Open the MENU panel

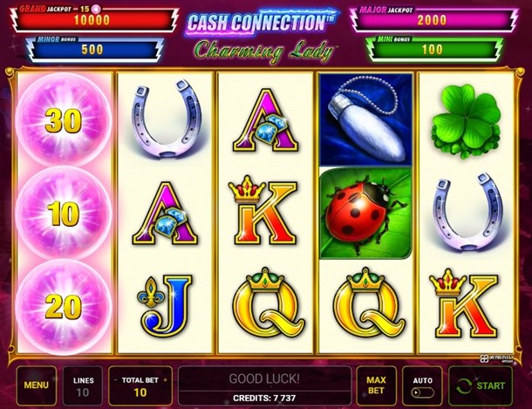37,386
